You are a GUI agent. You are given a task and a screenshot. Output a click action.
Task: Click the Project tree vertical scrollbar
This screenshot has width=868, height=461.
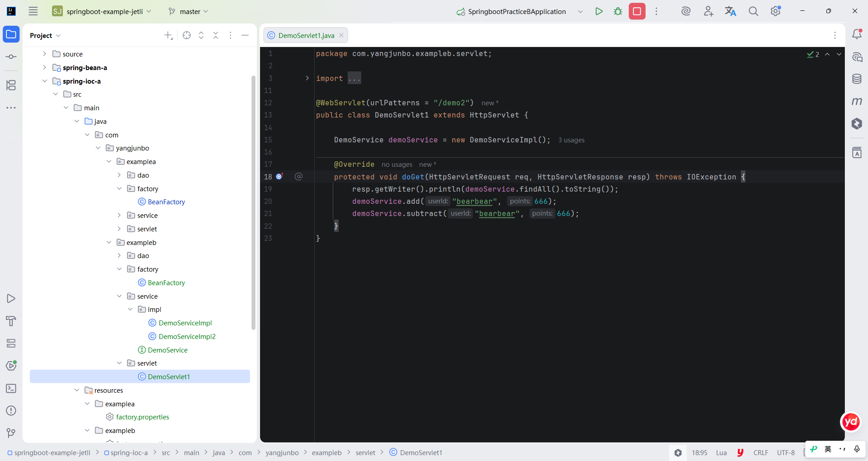[253, 202]
